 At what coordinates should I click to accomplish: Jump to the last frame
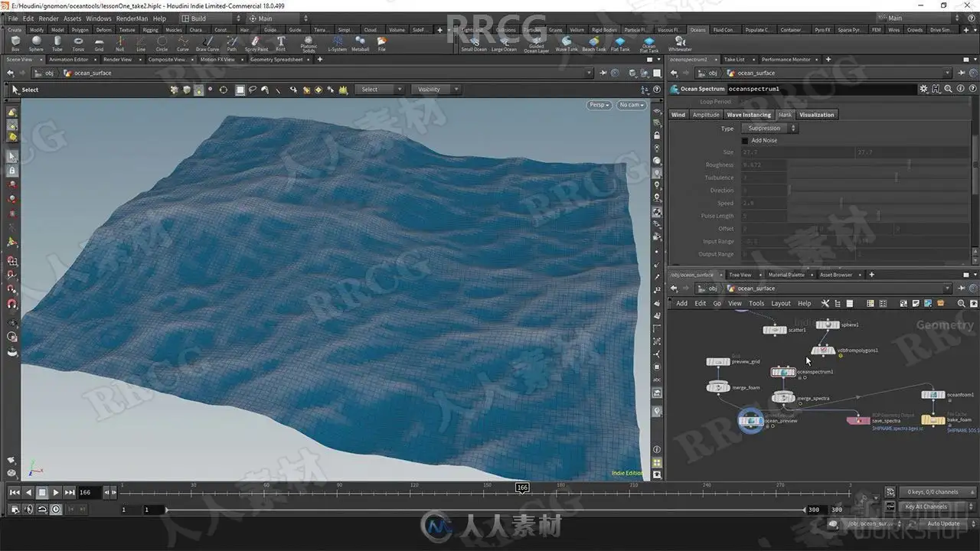coord(70,493)
